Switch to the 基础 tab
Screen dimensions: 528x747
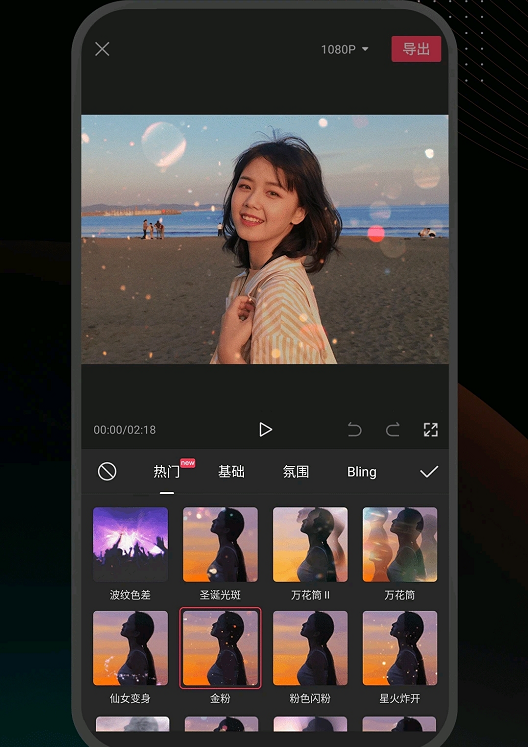[231, 472]
